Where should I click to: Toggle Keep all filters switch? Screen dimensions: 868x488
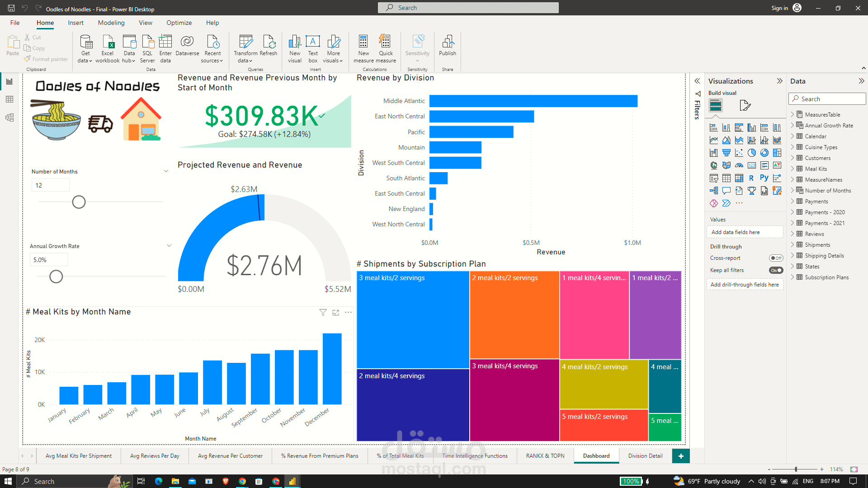[x=776, y=270]
